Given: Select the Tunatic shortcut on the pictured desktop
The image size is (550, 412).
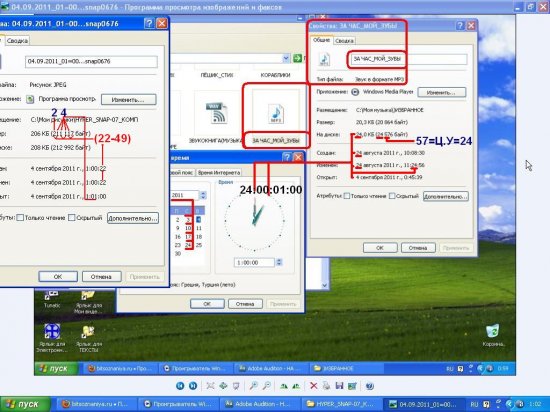Looking at the screenshot, I should (52, 299).
